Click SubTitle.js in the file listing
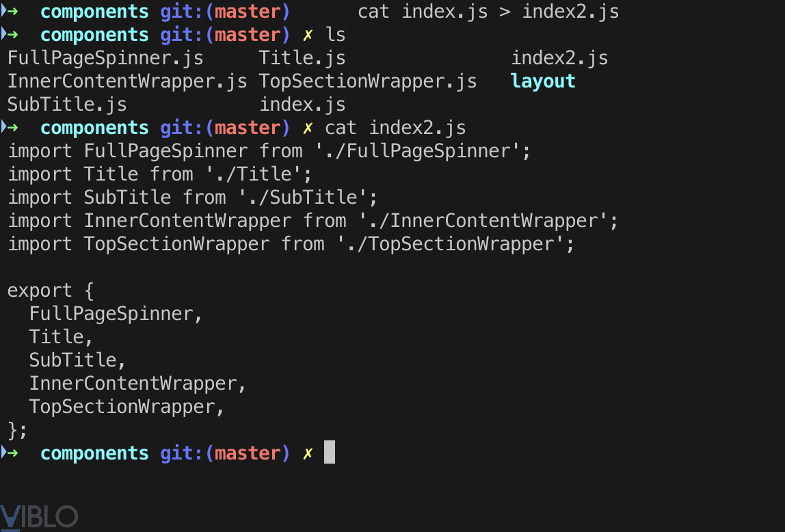This screenshot has width=785, height=532. pos(67,105)
